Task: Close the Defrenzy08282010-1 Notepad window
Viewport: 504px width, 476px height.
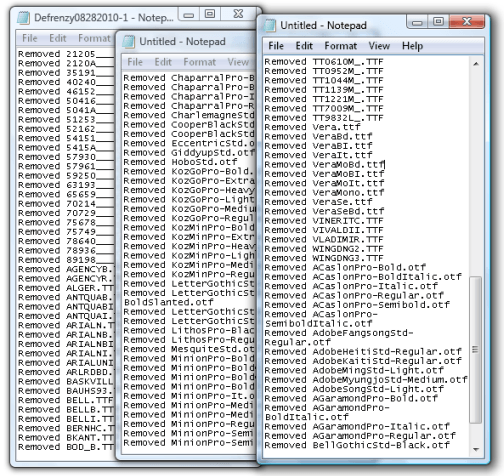Action: click(238, 14)
